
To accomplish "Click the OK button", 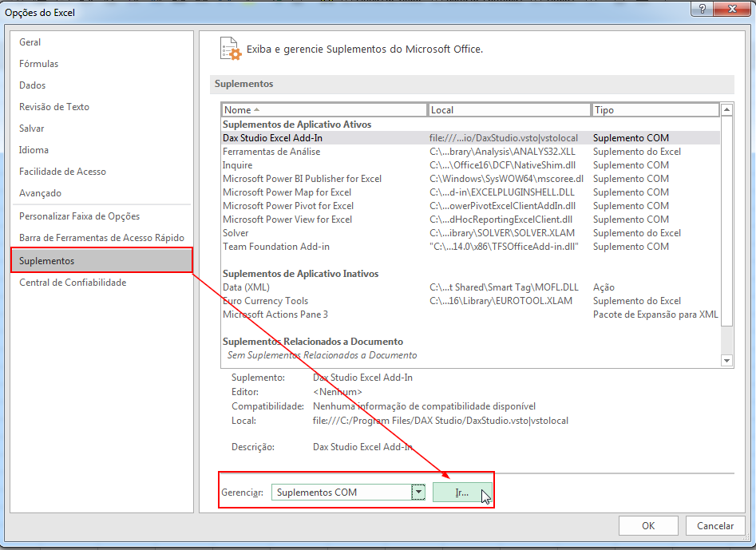I will coord(648,525).
